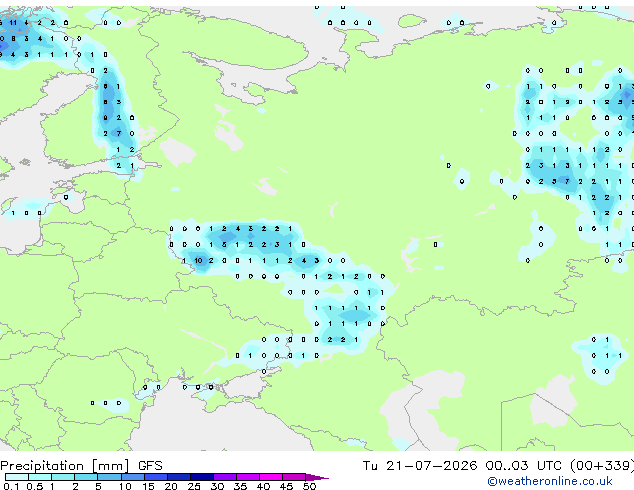Click the 30–35 mm purple swatch
Viewport: 634px width, 490px height.
click(225, 477)
